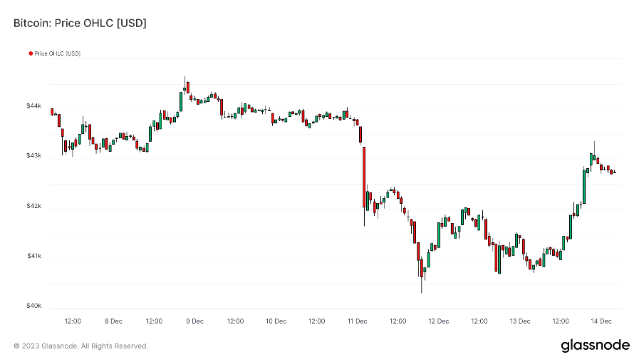Select the 8 Dec date label

click(113, 321)
